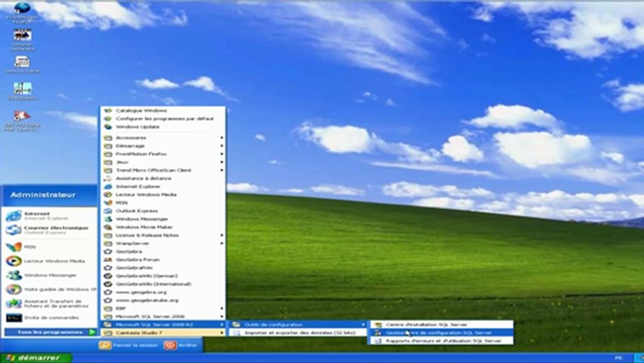Click Fermer la session
This screenshot has width=644, height=363.
point(127,345)
